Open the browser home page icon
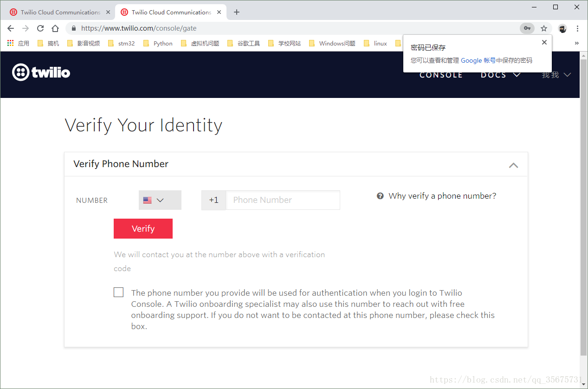The height and width of the screenshot is (389, 588). [x=55, y=28]
